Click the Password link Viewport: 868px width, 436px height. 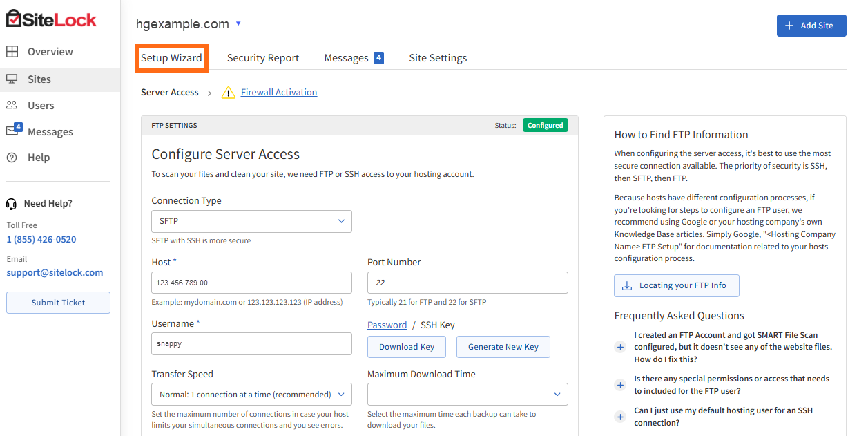point(387,325)
